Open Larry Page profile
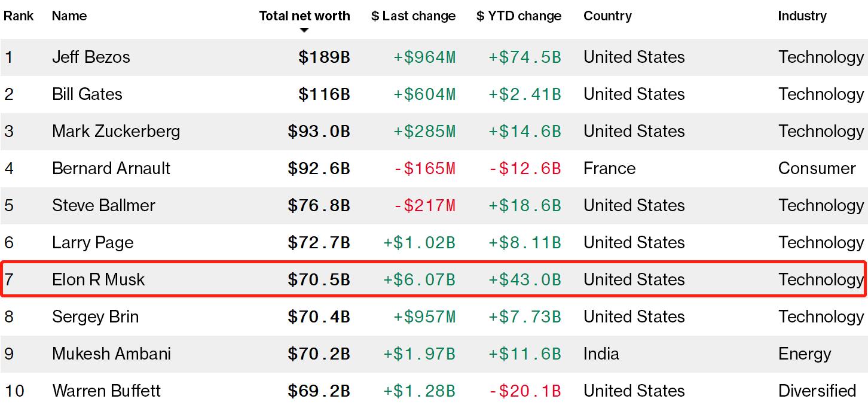This screenshot has height=408, width=868. coord(93,242)
